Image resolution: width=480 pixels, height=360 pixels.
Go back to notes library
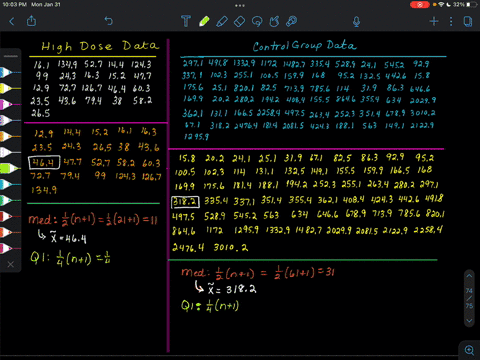pos(12,22)
